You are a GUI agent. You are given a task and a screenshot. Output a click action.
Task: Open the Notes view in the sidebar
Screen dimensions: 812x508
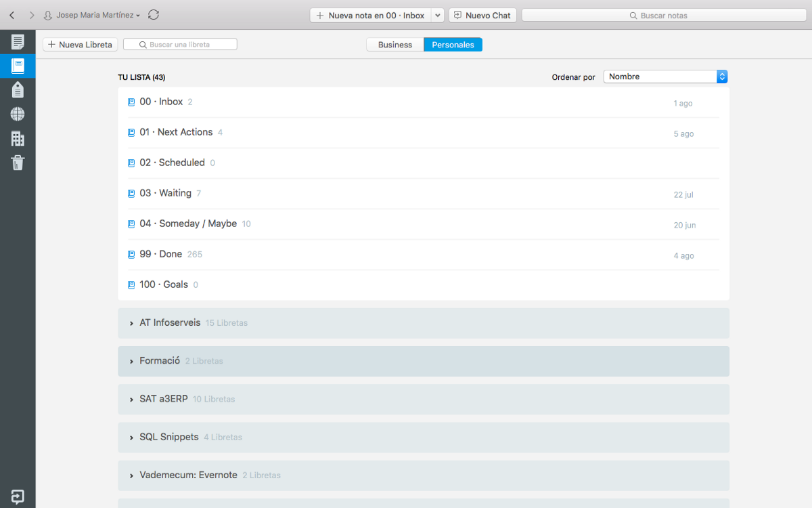pyautogui.click(x=17, y=41)
